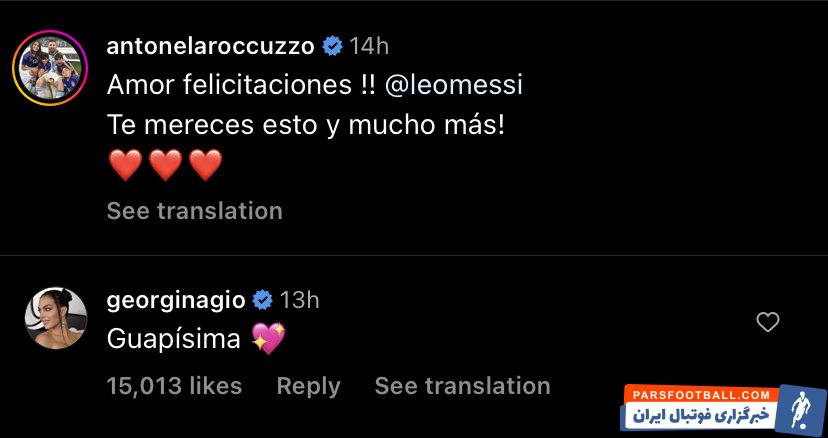Click the georginagio username
828x438 pixels.
click(x=175, y=299)
